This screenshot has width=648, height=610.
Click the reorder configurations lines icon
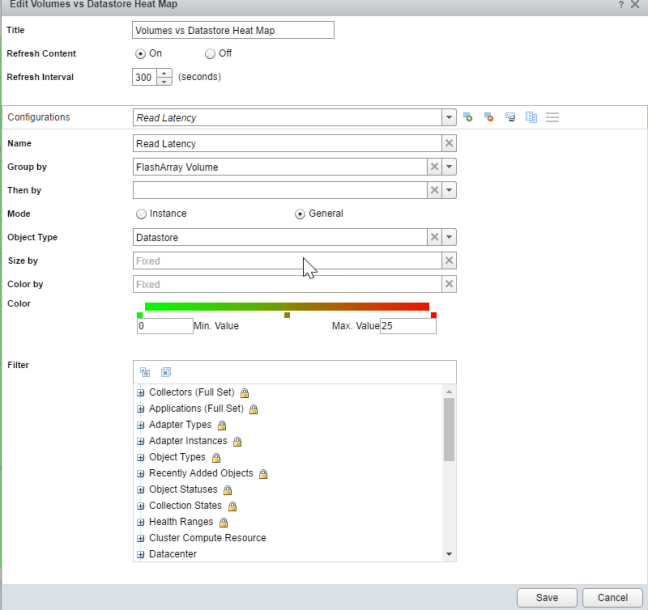point(552,117)
